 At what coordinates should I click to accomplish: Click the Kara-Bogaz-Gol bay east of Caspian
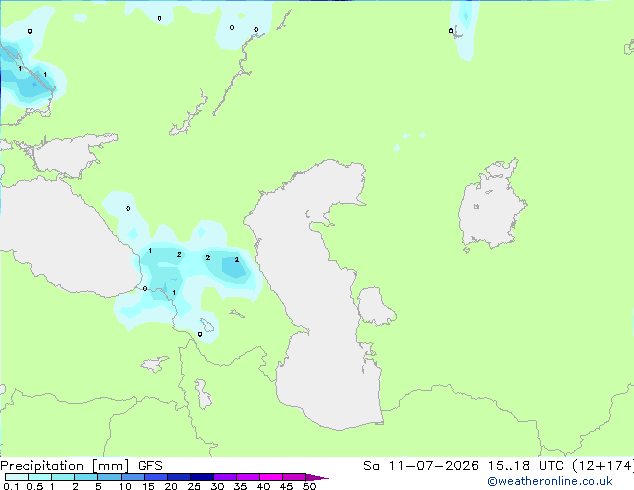tap(375, 306)
